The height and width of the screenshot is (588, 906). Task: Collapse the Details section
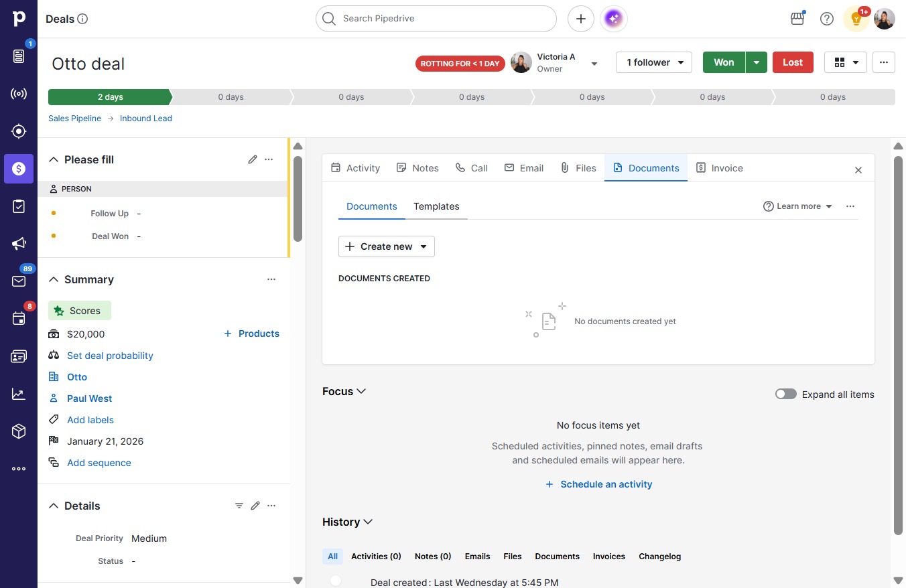[x=54, y=506]
